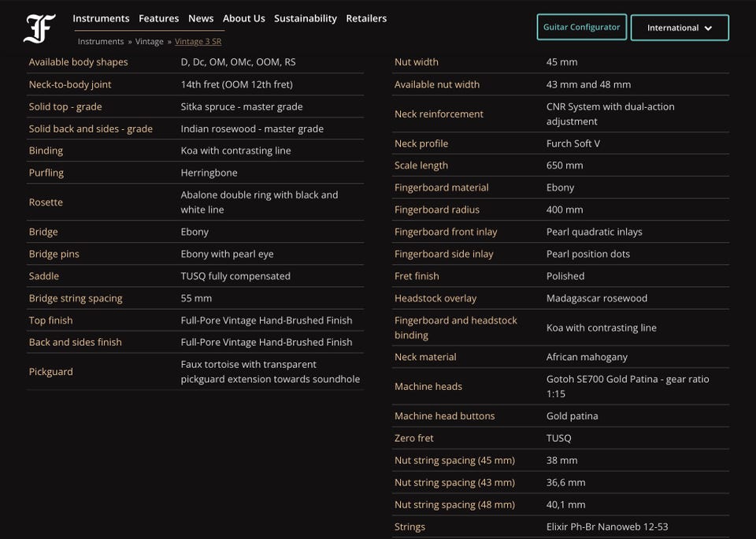Select the '55 mm' bridge spacing value
The image size is (756, 539).
coord(196,298)
